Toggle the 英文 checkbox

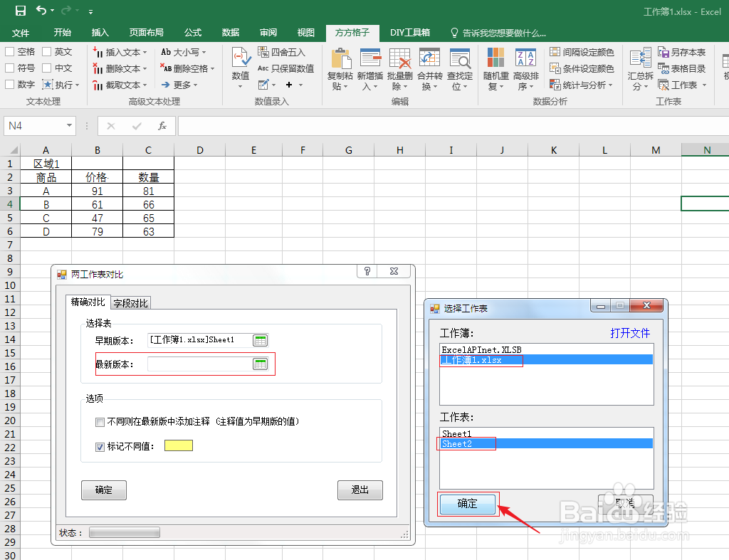pyautogui.click(x=46, y=51)
